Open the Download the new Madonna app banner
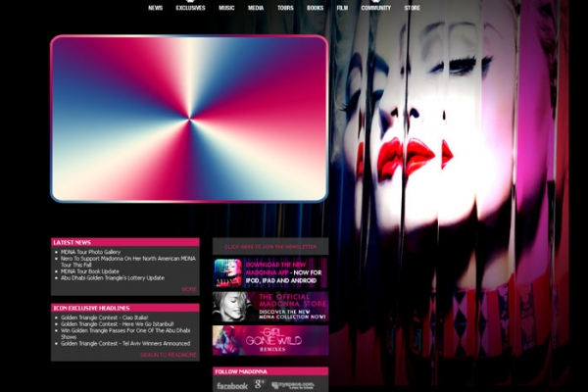 click(x=270, y=272)
